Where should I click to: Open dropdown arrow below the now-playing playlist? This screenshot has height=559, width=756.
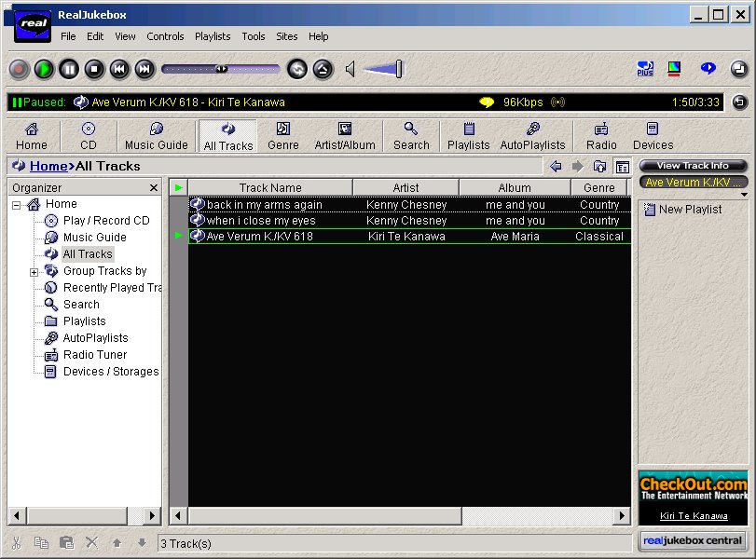743,195
